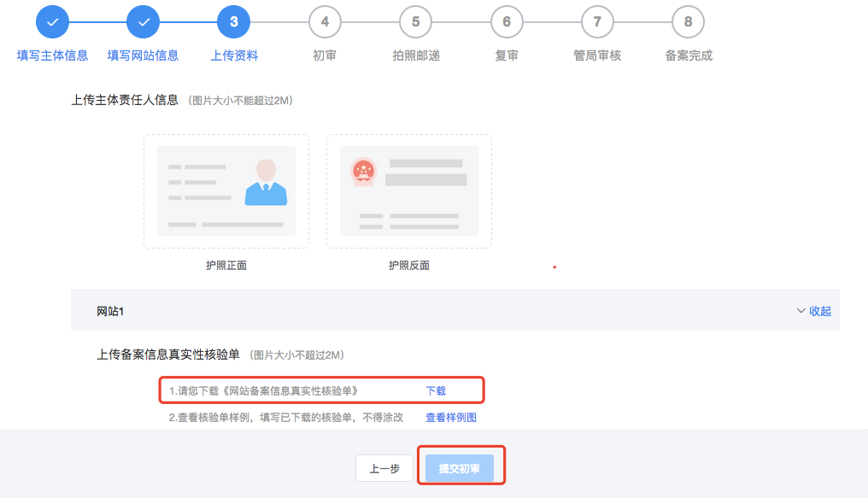
Task: Click the step 7 circle for 管局审核
Action: 597,21
